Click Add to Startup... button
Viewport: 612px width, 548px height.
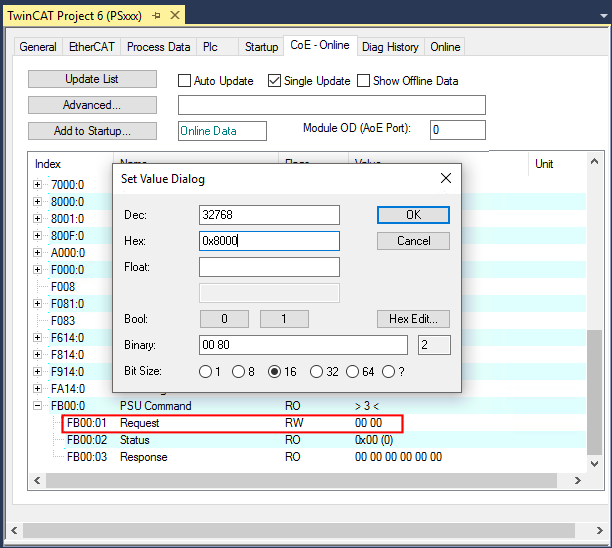[92, 131]
